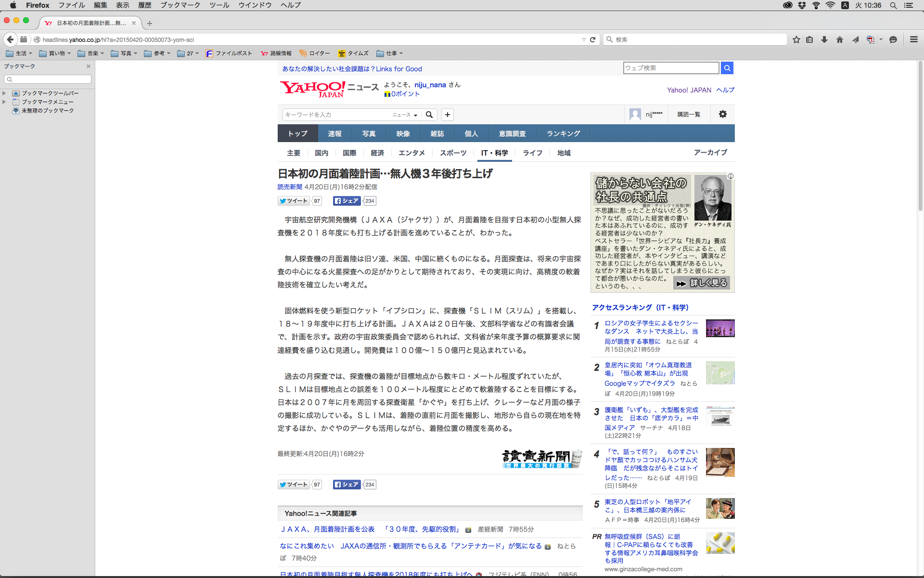Click the blue web search magnifier button
Viewport: 924px width, 578px height.
(x=727, y=68)
